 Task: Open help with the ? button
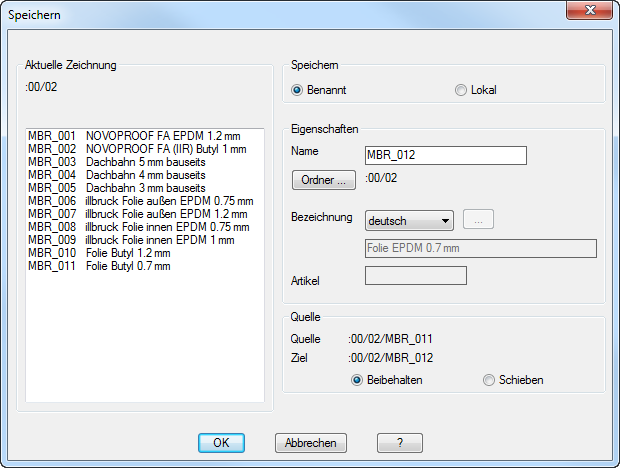[399, 442]
